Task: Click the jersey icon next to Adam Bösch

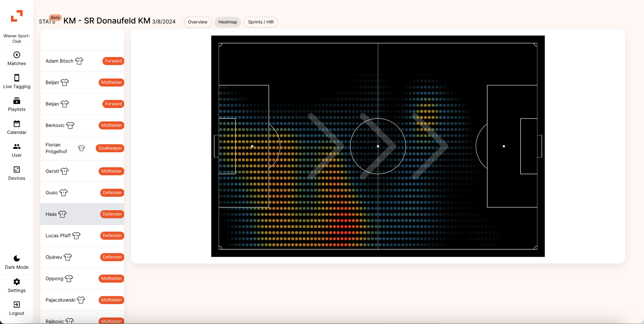Action: (x=79, y=61)
